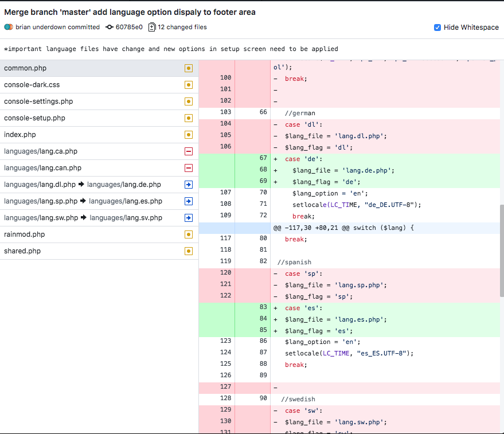Click new line number 67
Screen dimensions: 504x434
263,158
